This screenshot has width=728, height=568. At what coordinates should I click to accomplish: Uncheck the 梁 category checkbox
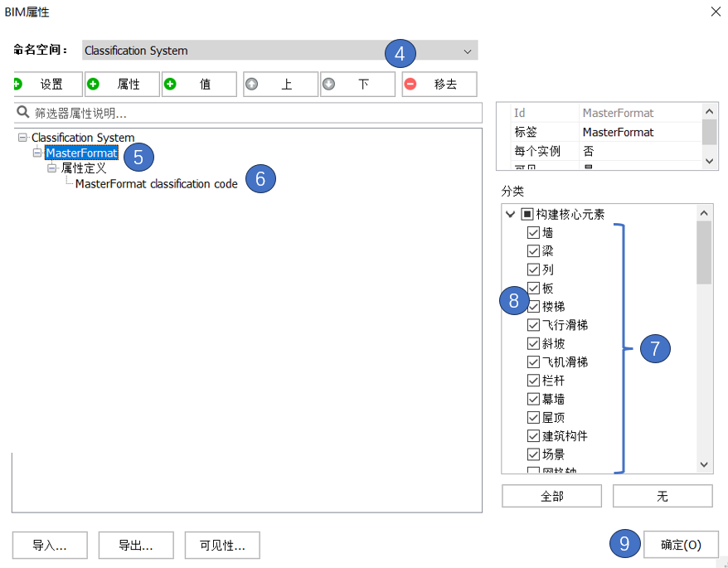[533, 250]
